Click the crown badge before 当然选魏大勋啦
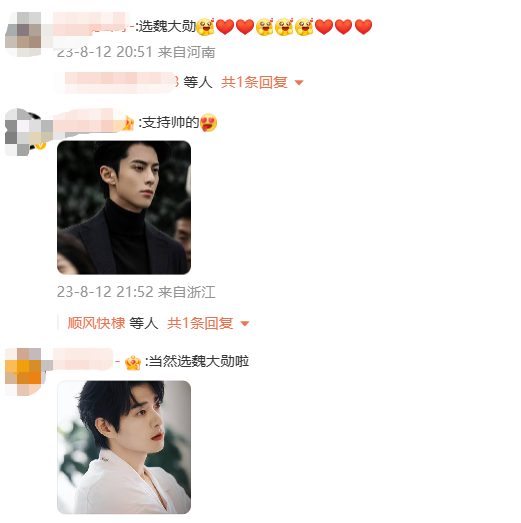The image size is (521, 523). pos(133,363)
